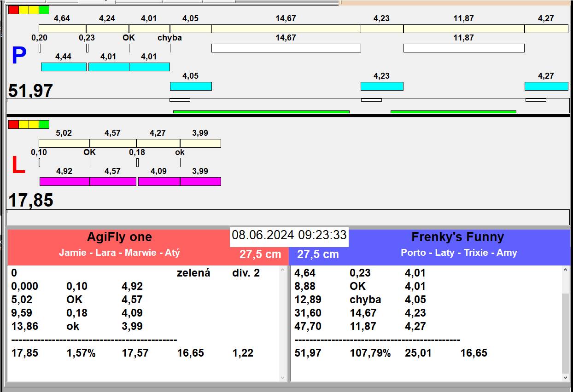Image resolution: width=573 pixels, height=392 pixels.
Task: Select the beige 4,27 segment in lane L
Action: (x=158, y=143)
